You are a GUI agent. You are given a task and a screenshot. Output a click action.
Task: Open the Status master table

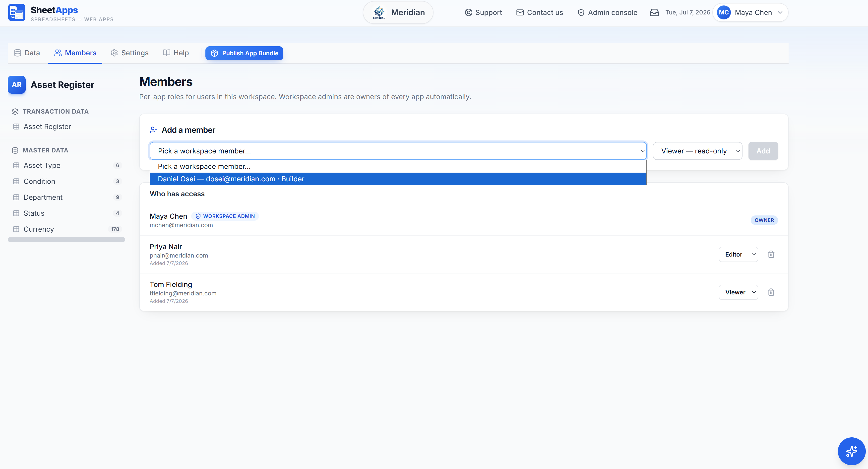click(x=66, y=213)
